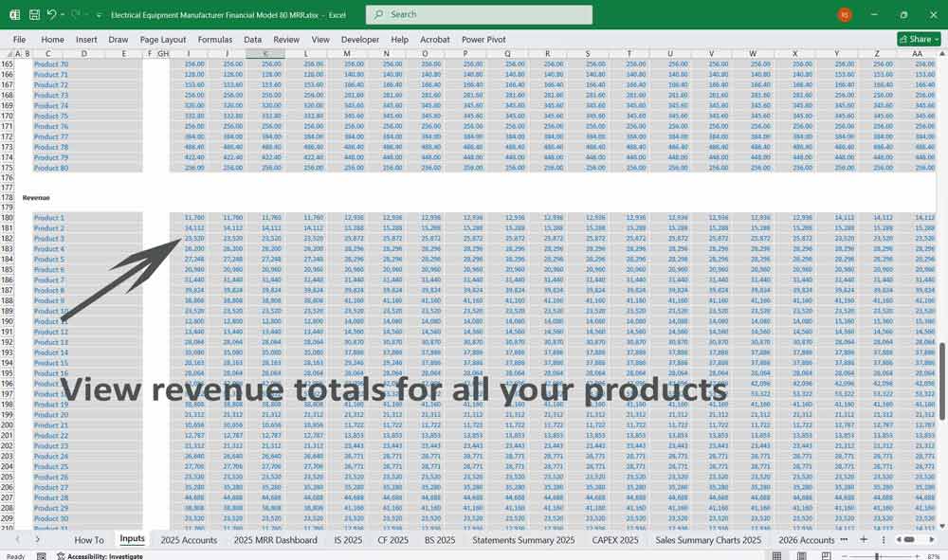Click the sheet tab bar options dots
This screenshot has width=948, height=560.
point(884,539)
